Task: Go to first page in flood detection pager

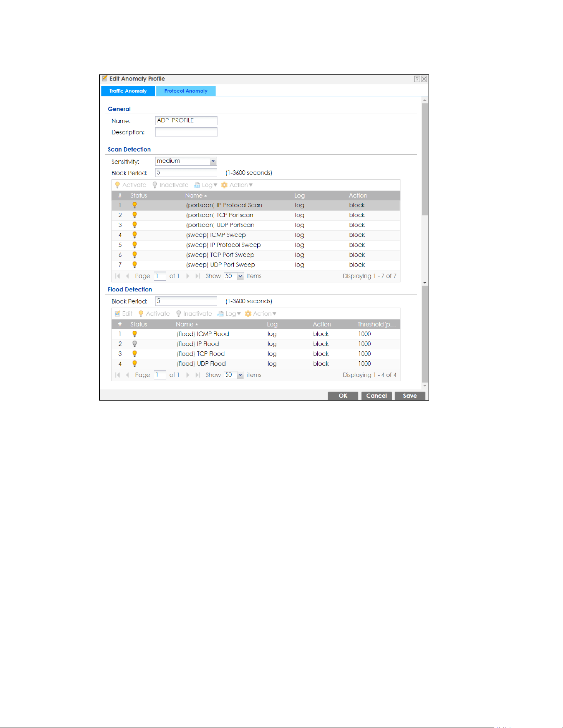Action: click(117, 375)
